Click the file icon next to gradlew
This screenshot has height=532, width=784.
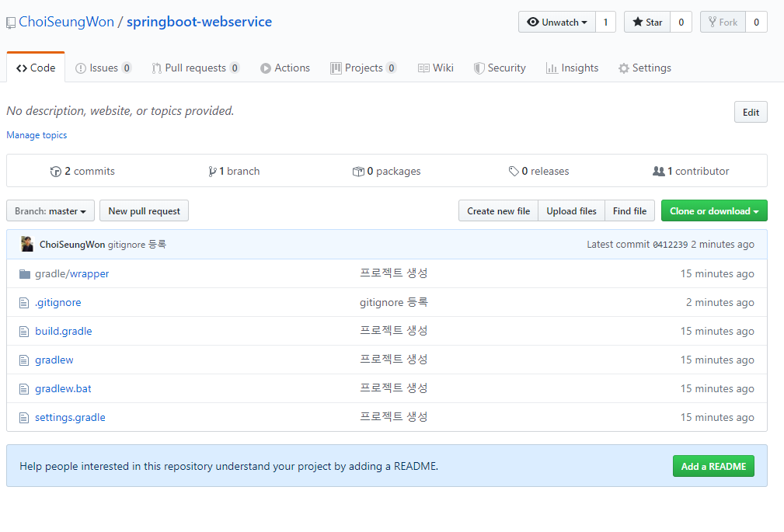[24, 360]
